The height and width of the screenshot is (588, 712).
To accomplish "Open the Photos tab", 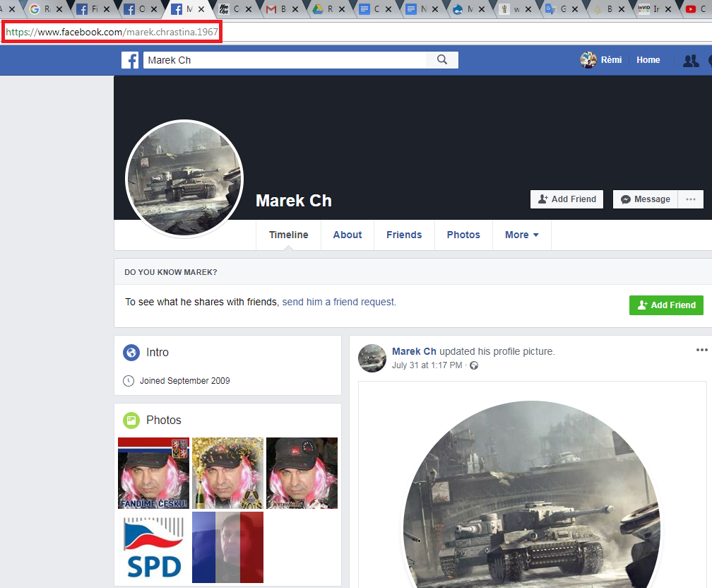I will [x=463, y=235].
